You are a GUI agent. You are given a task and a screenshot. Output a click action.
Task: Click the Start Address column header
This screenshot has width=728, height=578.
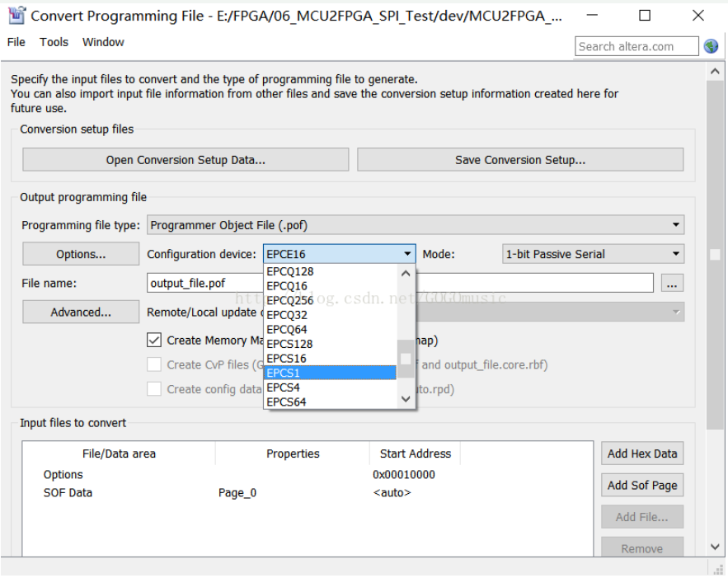415,453
